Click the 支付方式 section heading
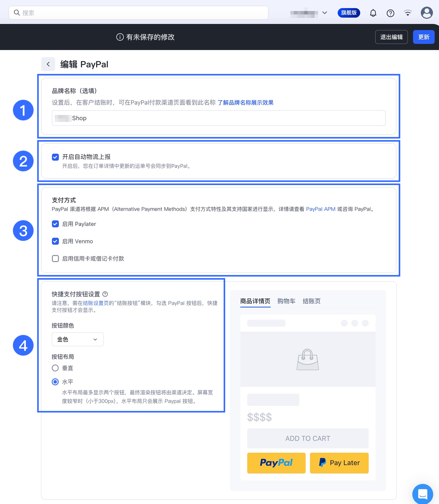439x504 pixels. pyautogui.click(x=64, y=200)
